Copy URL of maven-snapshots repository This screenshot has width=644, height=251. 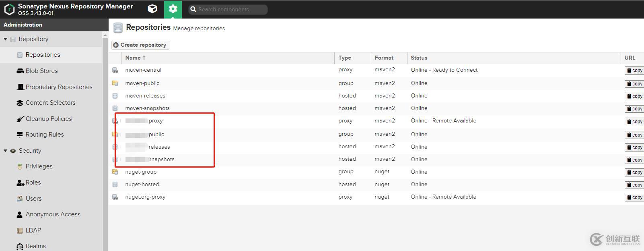click(634, 109)
